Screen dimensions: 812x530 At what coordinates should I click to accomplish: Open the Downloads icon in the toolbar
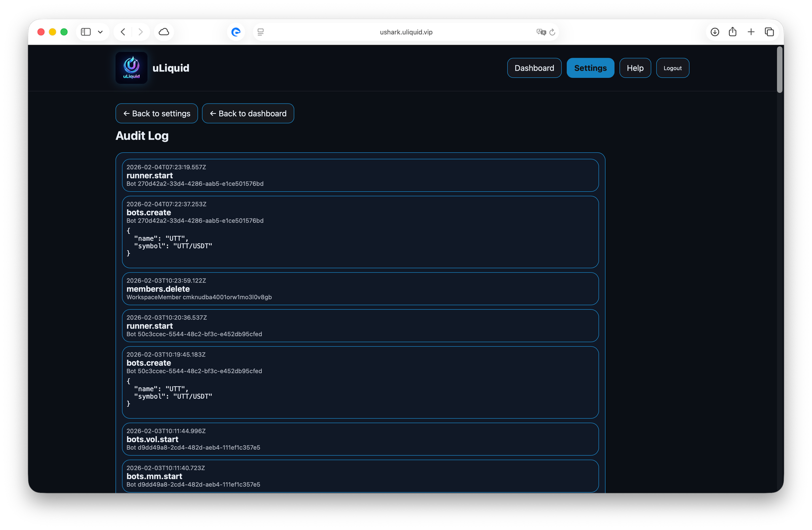(715, 31)
